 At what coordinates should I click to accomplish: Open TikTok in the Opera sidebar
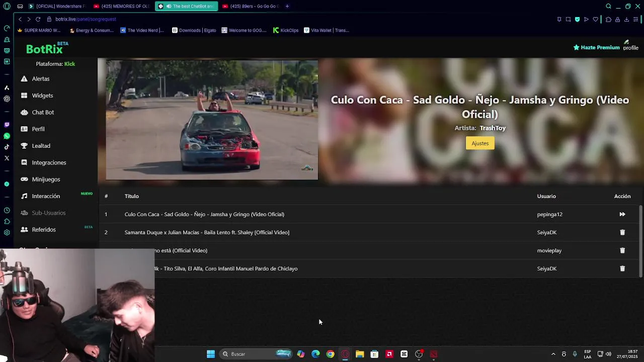point(7,147)
